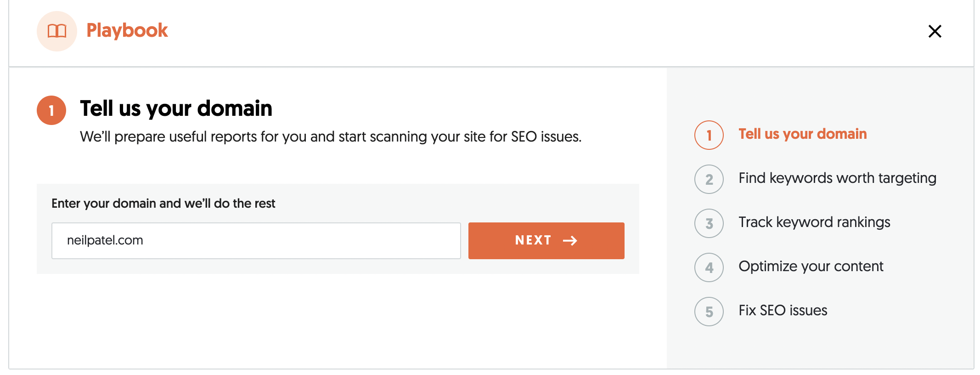This screenshot has width=980, height=375.
Task: Open the sidebar "Tell us your domain" step
Action: [802, 134]
